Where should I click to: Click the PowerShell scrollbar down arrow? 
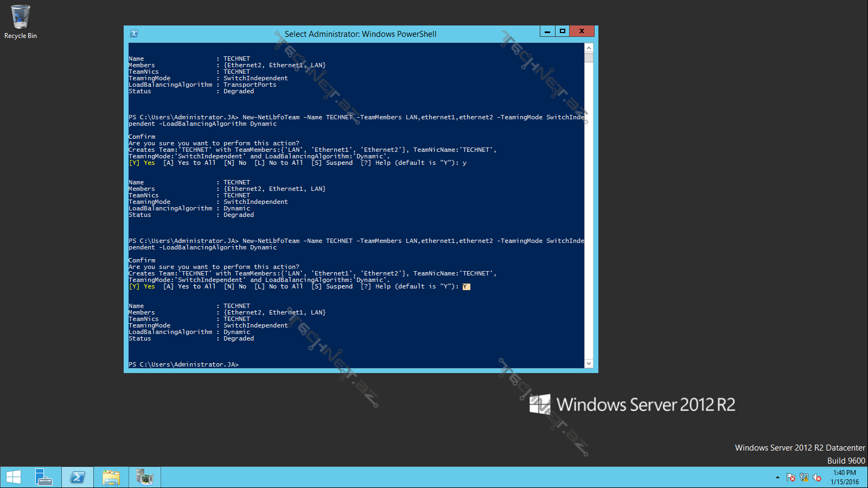click(x=589, y=363)
